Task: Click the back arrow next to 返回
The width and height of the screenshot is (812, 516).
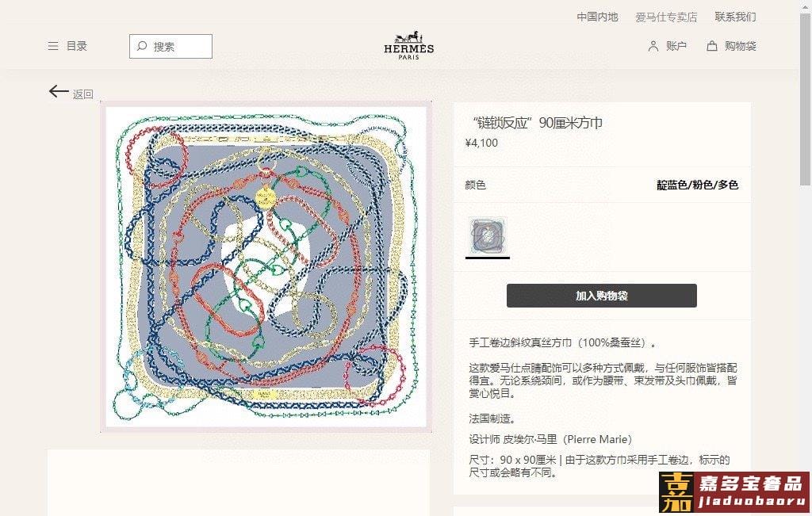Action: (59, 92)
